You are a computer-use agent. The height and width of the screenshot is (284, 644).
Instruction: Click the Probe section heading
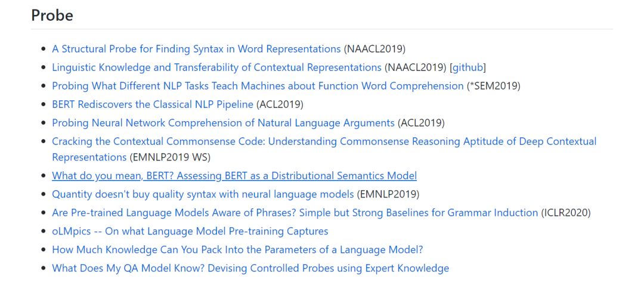point(52,16)
